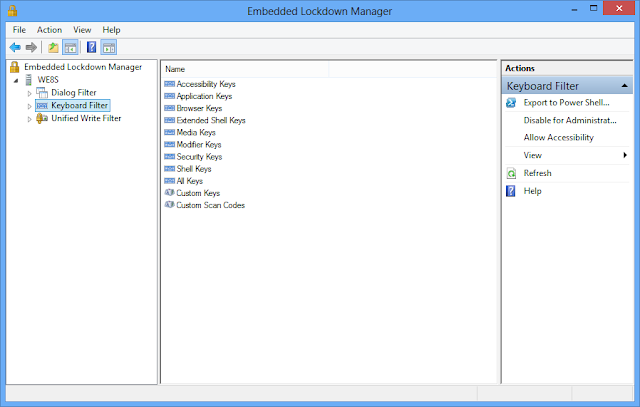Expand the Keyboard Filter node
The height and width of the screenshot is (407, 640).
tap(29, 106)
